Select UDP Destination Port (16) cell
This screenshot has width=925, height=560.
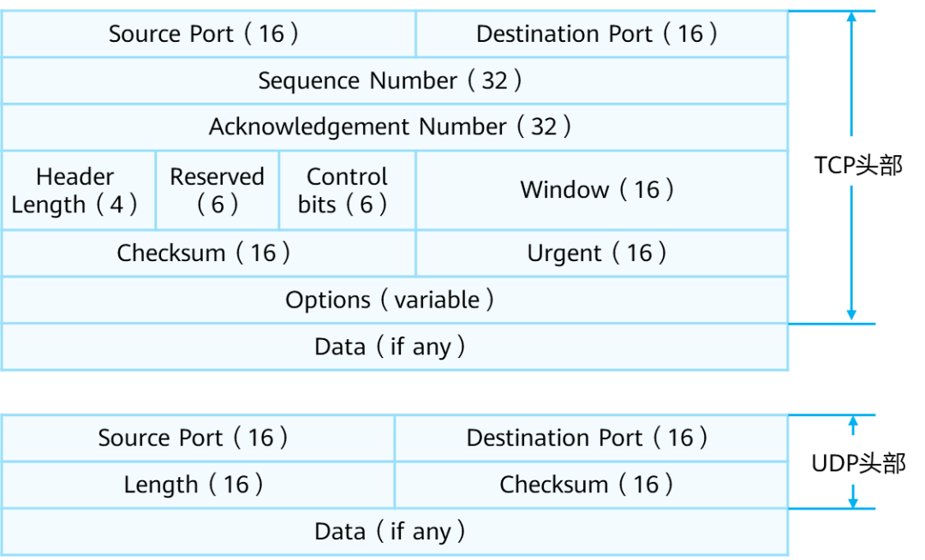pyautogui.click(x=591, y=438)
